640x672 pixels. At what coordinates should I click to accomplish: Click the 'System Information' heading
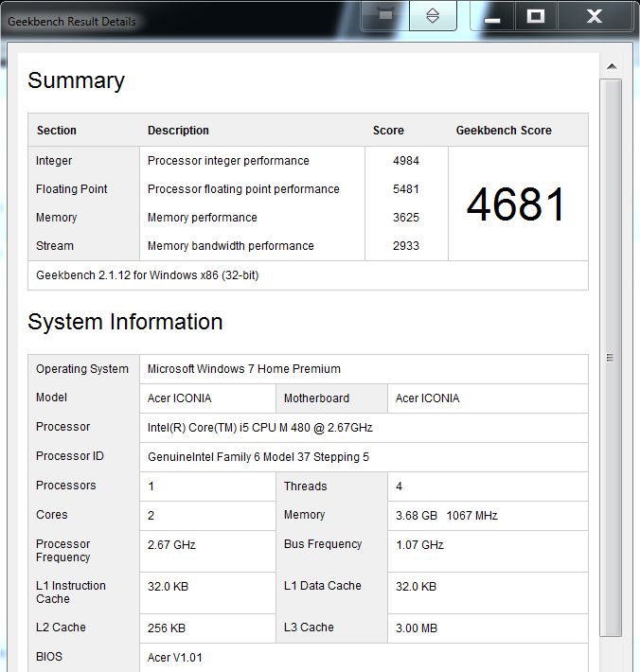[125, 322]
